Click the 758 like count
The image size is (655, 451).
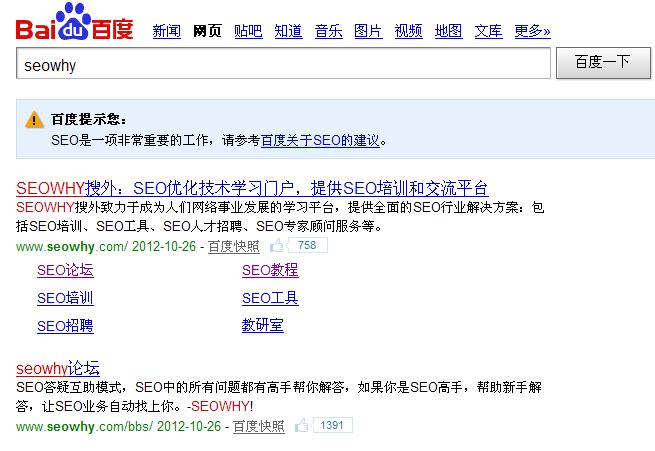(307, 246)
